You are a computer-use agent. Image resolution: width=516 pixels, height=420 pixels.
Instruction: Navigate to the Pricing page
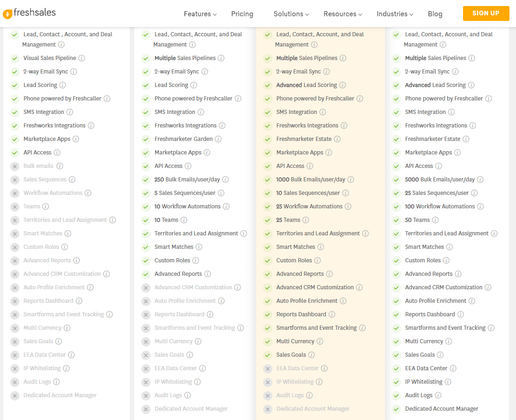[x=242, y=14]
